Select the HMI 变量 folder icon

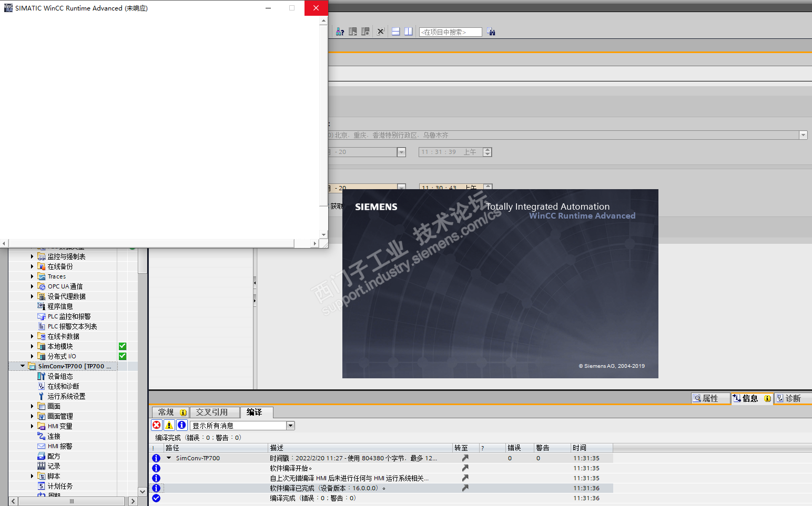(41, 426)
